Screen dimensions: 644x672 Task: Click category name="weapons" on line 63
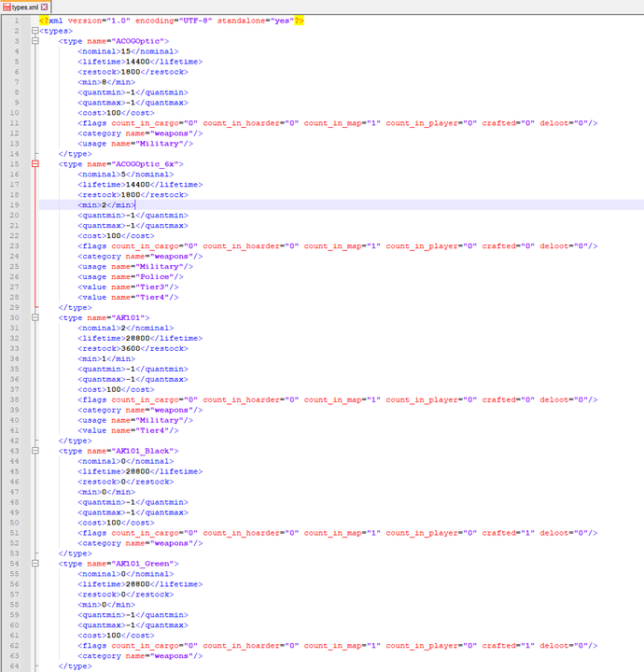coord(140,656)
